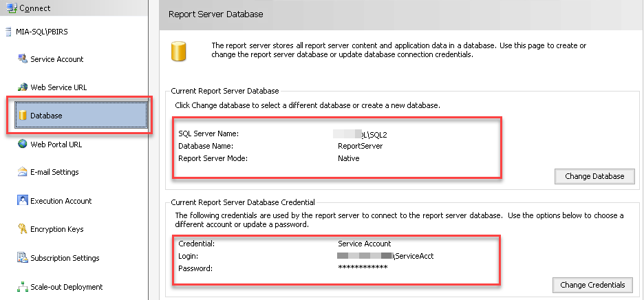The image size is (644, 300).
Task: Click the E-mail Settings envelope icon
Action: (x=23, y=172)
